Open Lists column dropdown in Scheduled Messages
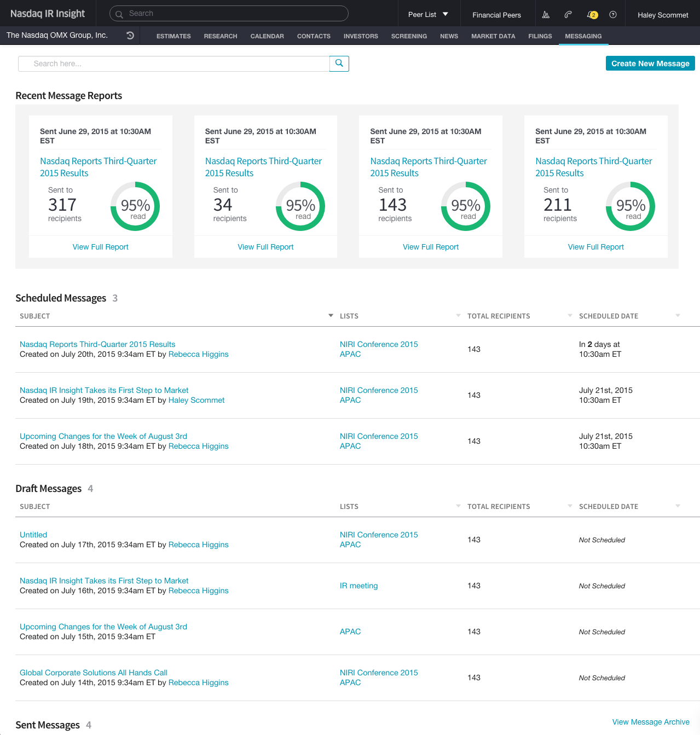 point(458,316)
